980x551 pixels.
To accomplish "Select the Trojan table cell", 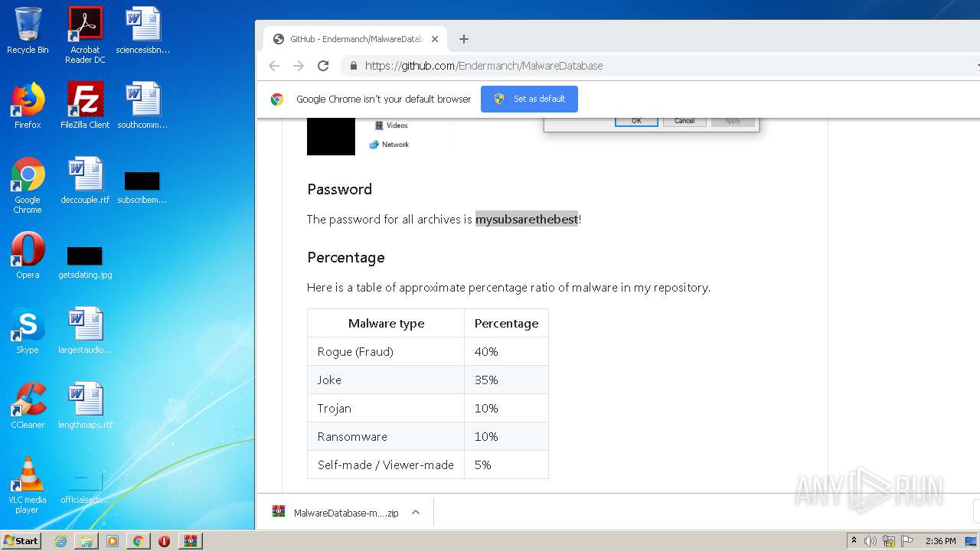I will (x=386, y=409).
